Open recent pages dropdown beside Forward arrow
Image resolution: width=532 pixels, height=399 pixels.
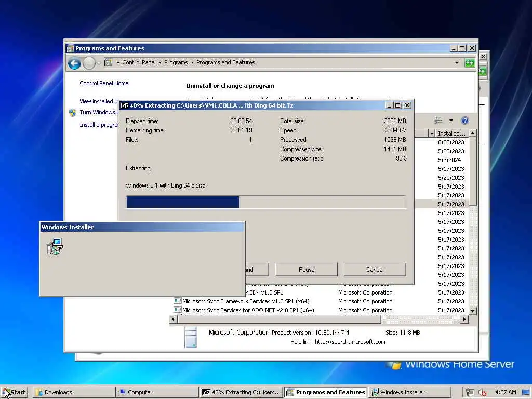(x=99, y=63)
